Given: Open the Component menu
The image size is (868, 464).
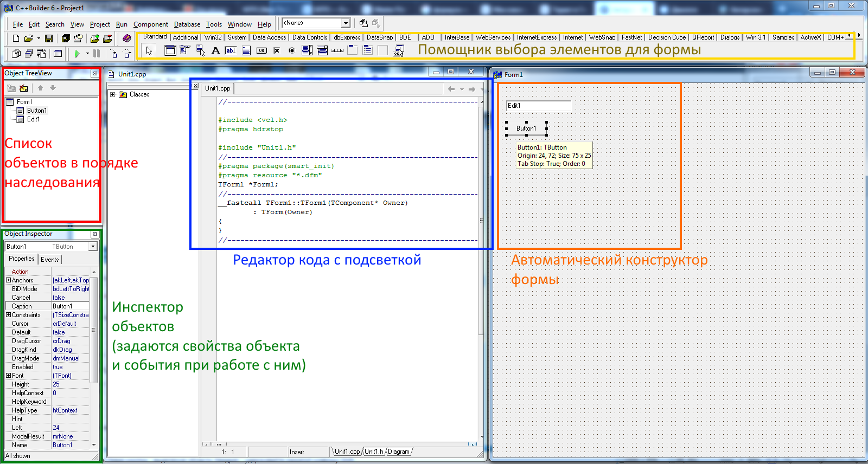Looking at the screenshot, I should [x=150, y=24].
